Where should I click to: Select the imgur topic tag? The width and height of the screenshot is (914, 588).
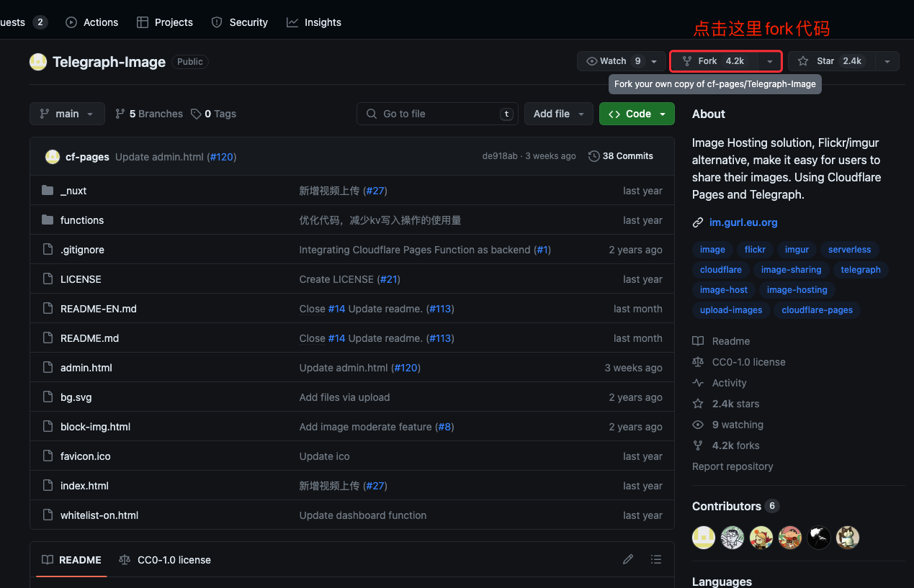click(x=797, y=250)
